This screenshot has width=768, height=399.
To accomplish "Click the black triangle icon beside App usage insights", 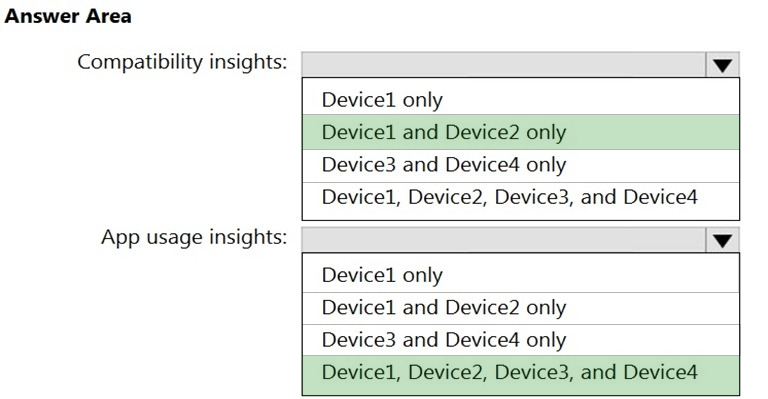I will [722, 240].
